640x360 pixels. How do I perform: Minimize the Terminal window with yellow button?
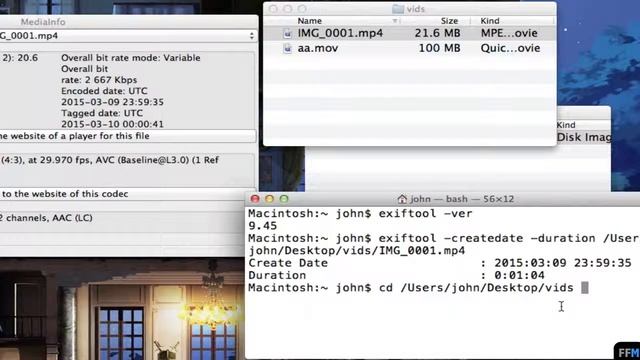[269, 199]
